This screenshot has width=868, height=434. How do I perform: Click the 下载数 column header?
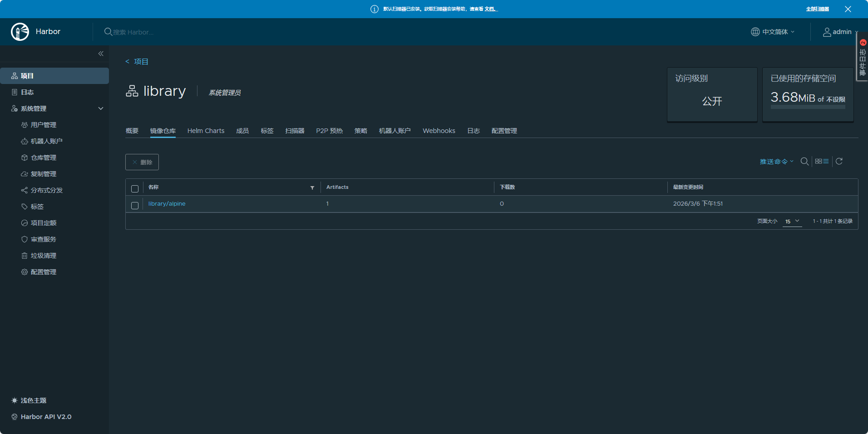pos(508,187)
